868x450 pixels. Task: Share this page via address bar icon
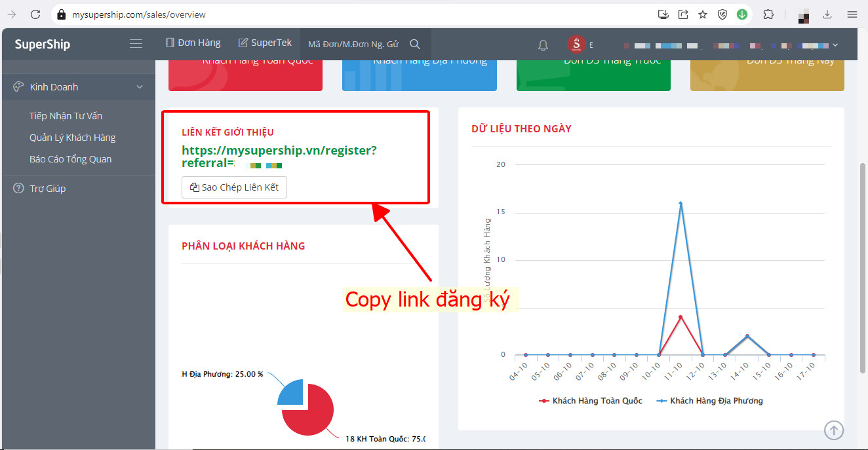point(683,14)
